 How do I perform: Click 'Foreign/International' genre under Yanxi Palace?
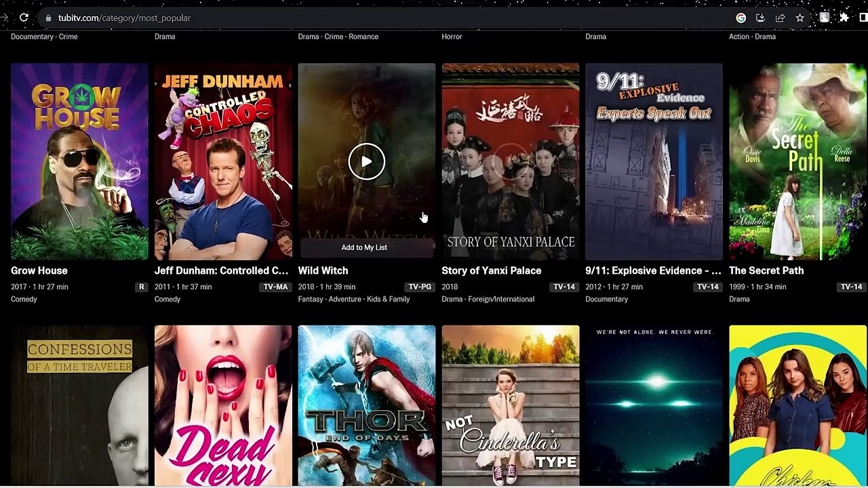[x=502, y=299]
